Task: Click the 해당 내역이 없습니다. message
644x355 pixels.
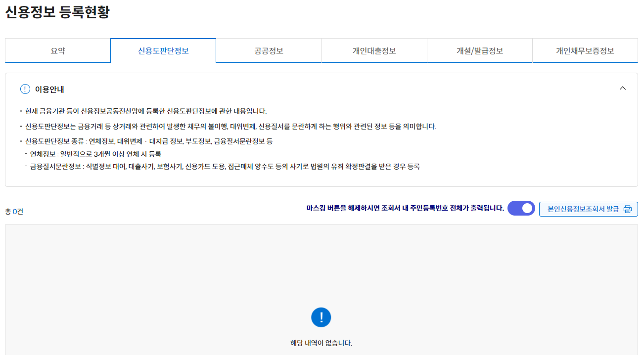Action: [321, 343]
